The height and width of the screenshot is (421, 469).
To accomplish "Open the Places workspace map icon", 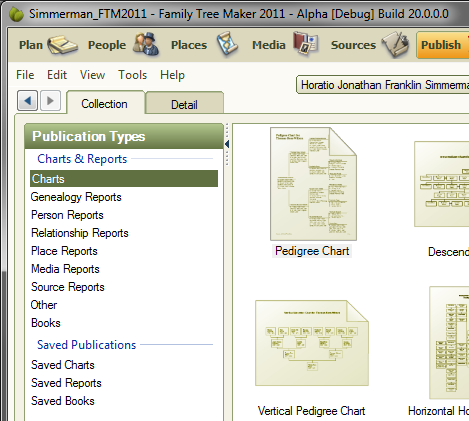I will point(227,44).
